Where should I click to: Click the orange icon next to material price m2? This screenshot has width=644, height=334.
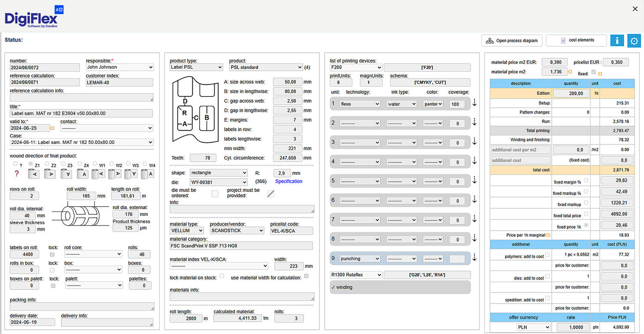pos(570,72)
